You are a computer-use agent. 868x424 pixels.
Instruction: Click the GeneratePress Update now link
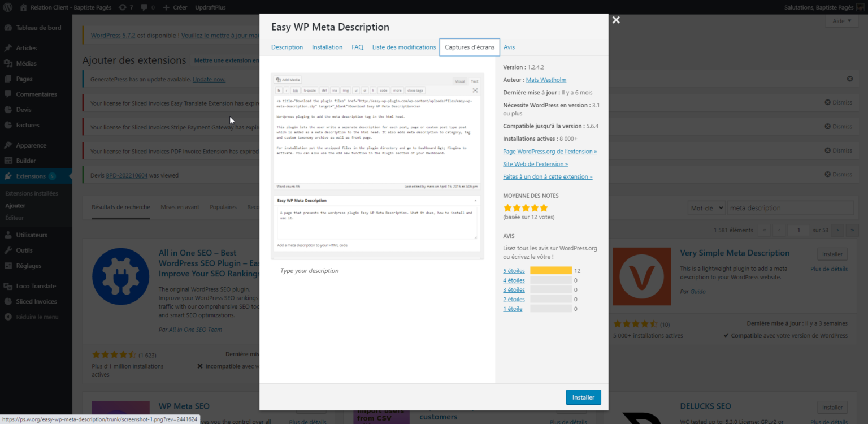coord(209,80)
